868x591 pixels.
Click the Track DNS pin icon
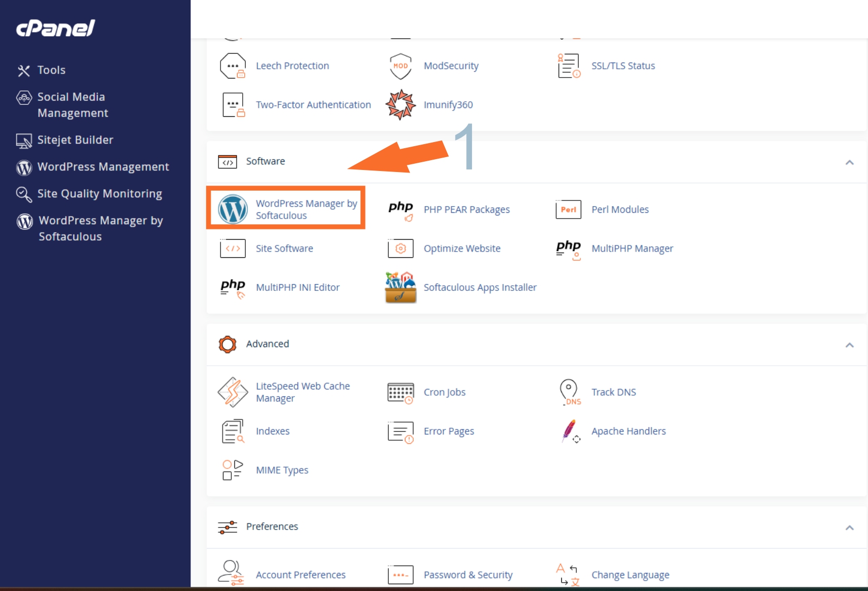pos(570,393)
